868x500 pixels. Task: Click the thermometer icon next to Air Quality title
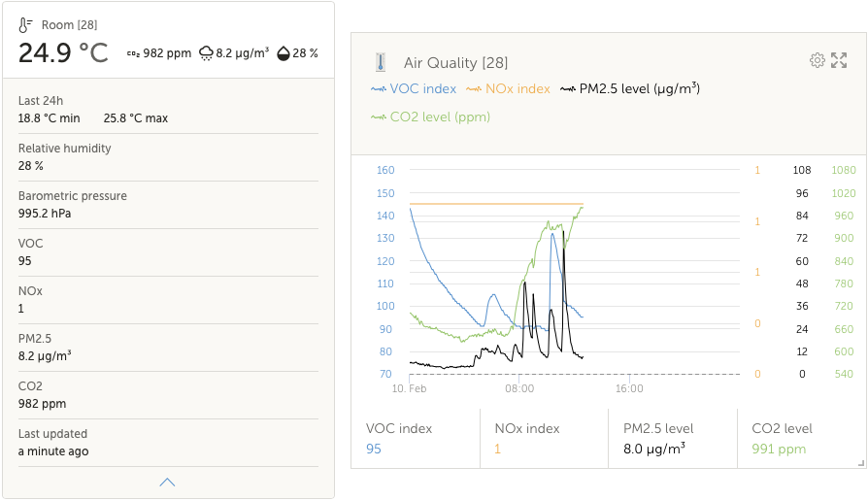[381, 63]
